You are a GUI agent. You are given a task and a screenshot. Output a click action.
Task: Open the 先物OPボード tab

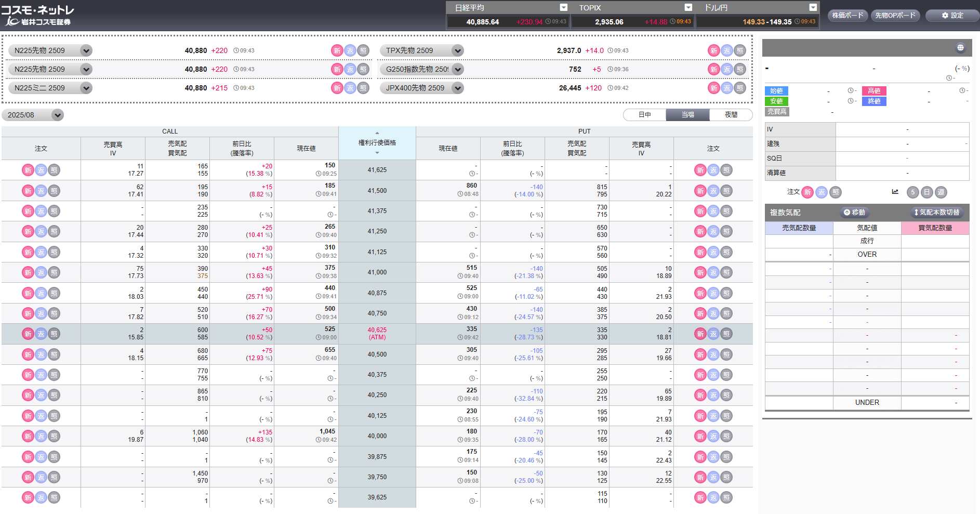pyautogui.click(x=895, y=16)
